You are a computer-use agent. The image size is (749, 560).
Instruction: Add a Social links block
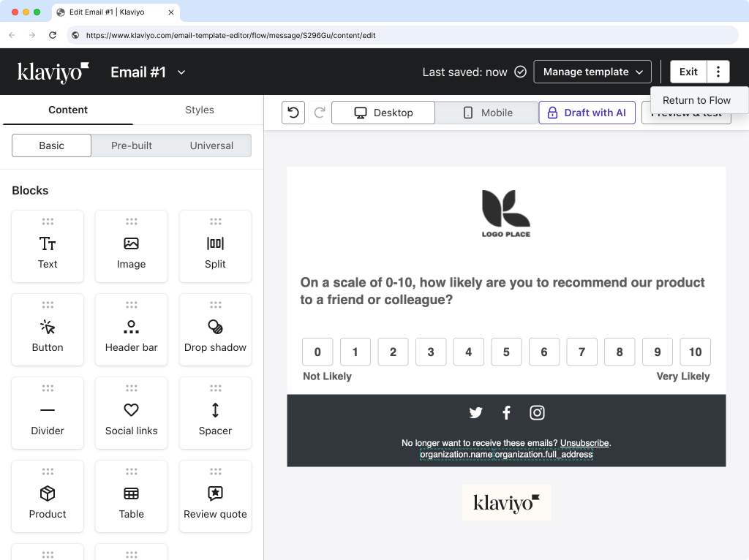[131, 413]
